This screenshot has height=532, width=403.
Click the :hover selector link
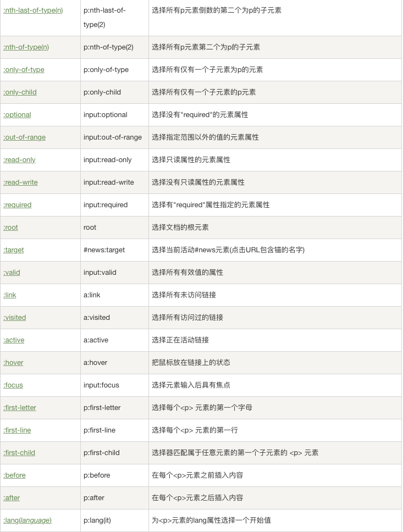pos(13,363)
